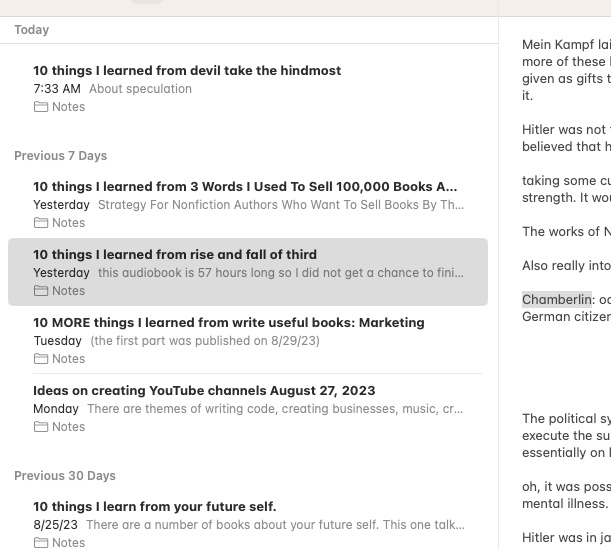Click the 'About speculation' preview text
This screenshot has height=549, width=611.
[140, 89]
